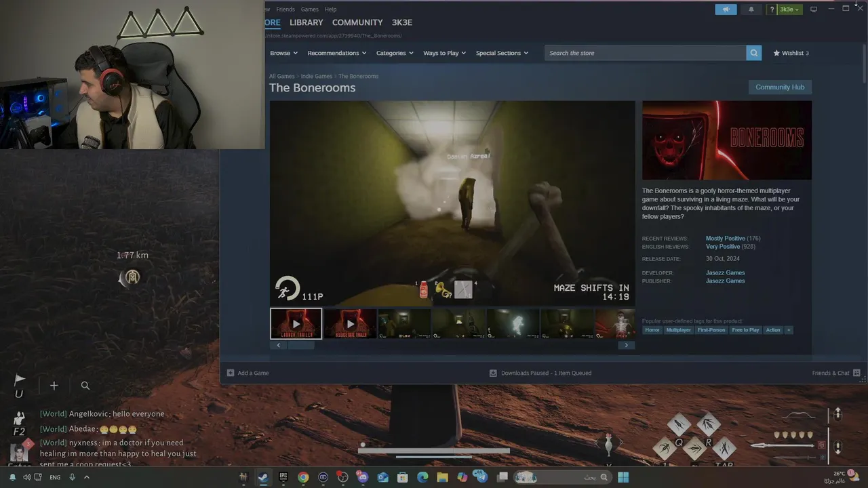The width and height of the screenshot is (868, 488).
Task: Play the Launch Trailer thumbnail
Action: [296, 324]
